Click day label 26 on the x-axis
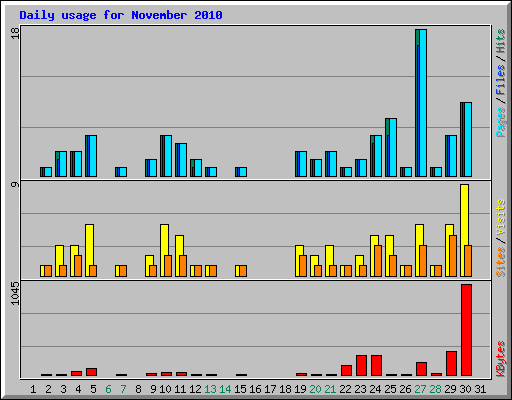The height and width of the screenshot is (400, 512). (405, 389)
